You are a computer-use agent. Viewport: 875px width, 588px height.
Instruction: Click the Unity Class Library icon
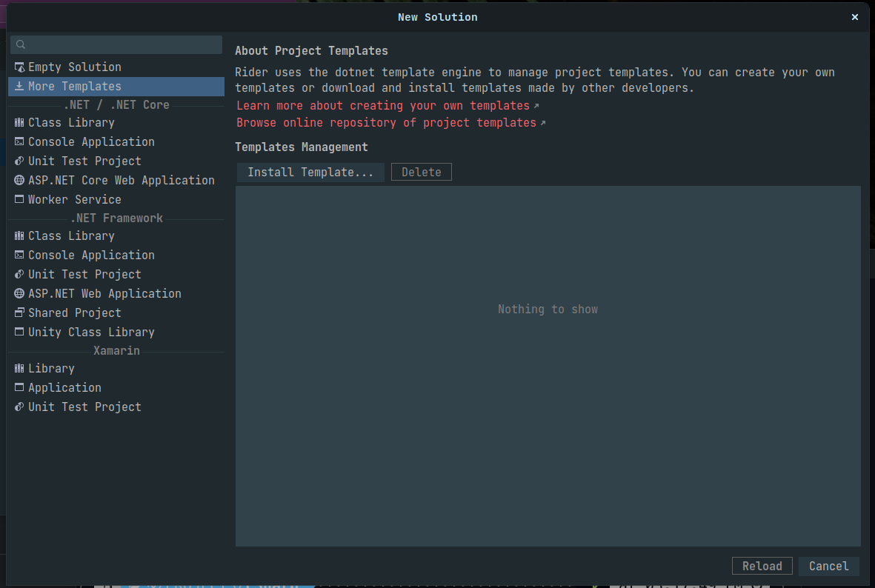(x=19, y=332)
